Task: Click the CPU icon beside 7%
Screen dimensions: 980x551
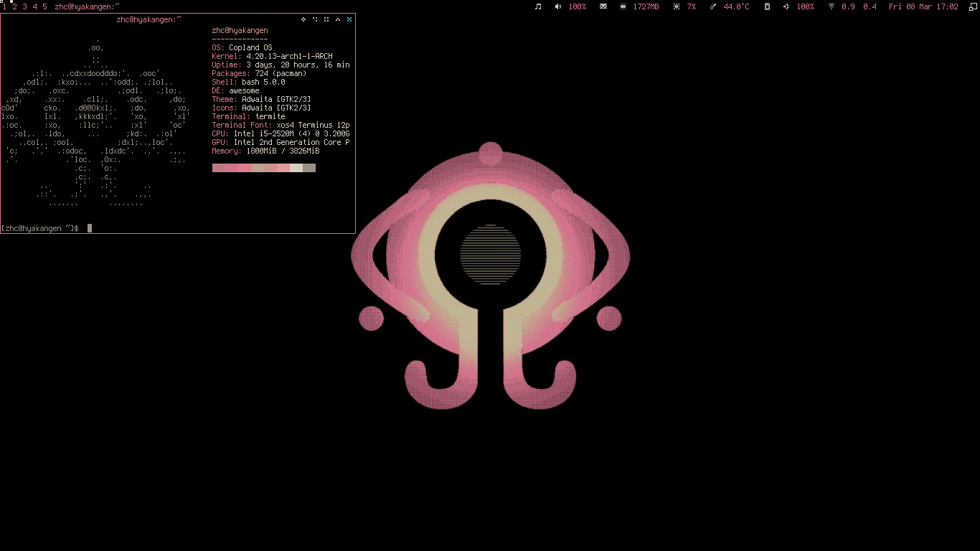Action: click(x=677, y=6)
